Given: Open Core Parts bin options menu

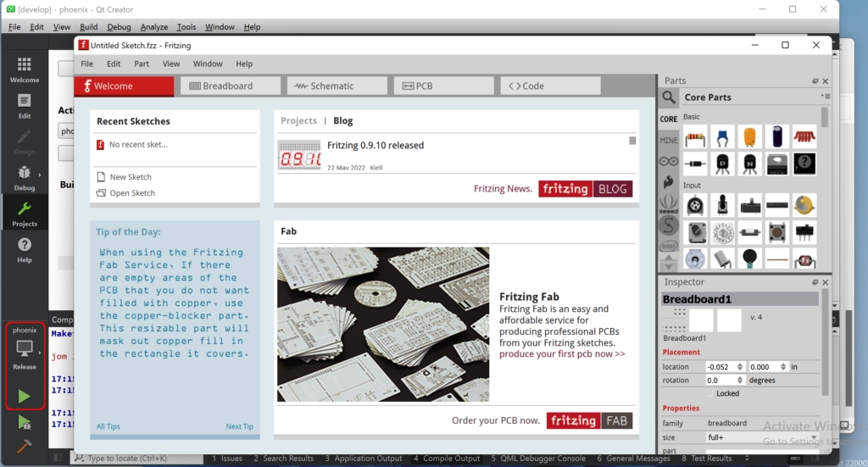Looking at the screenshot, I should tap(825, 97).
